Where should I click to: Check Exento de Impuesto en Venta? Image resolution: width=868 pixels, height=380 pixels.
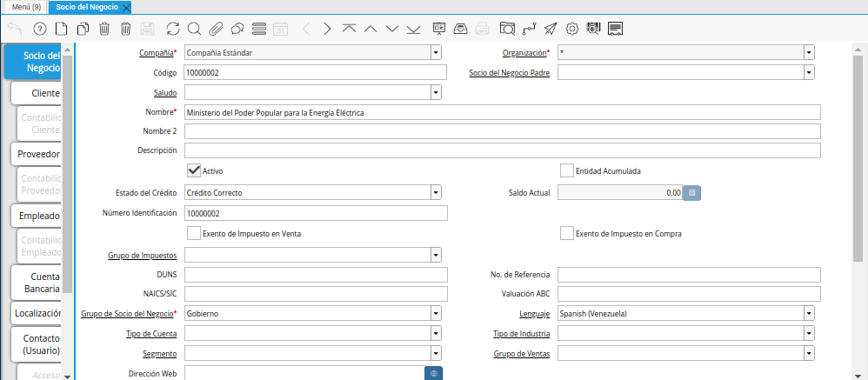pos(194,233)
